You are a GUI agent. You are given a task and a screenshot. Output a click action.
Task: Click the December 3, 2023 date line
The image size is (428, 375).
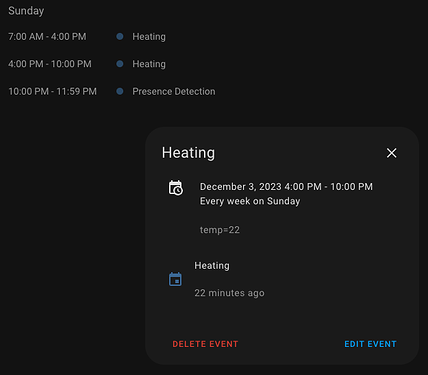[x=286, y=187]
